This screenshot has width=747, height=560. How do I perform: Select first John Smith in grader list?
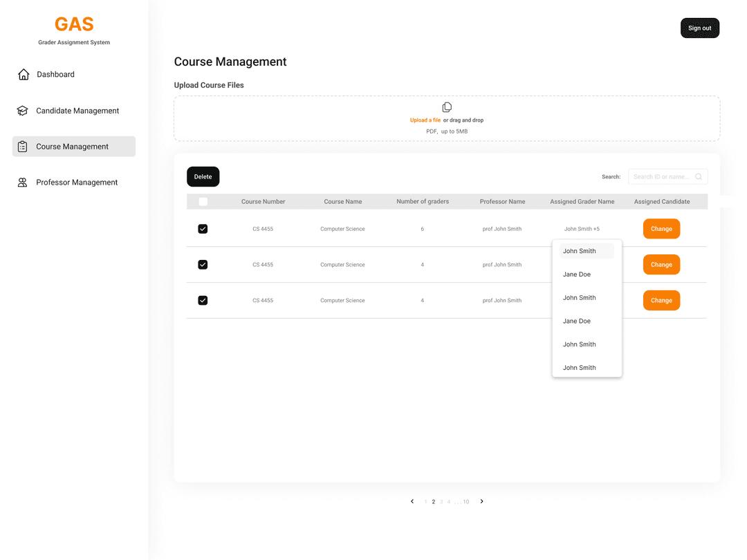(x=580, y=251)
